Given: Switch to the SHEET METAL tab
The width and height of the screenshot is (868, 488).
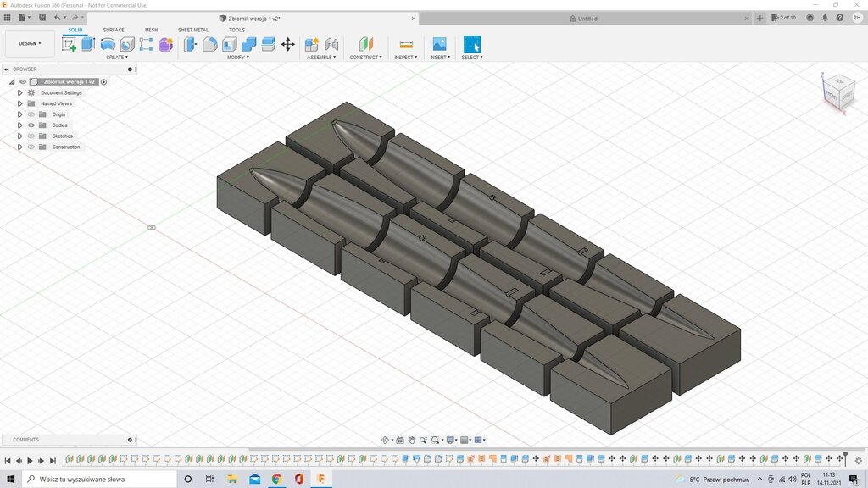Looking at the screenshot, I should tap(193, 30).
